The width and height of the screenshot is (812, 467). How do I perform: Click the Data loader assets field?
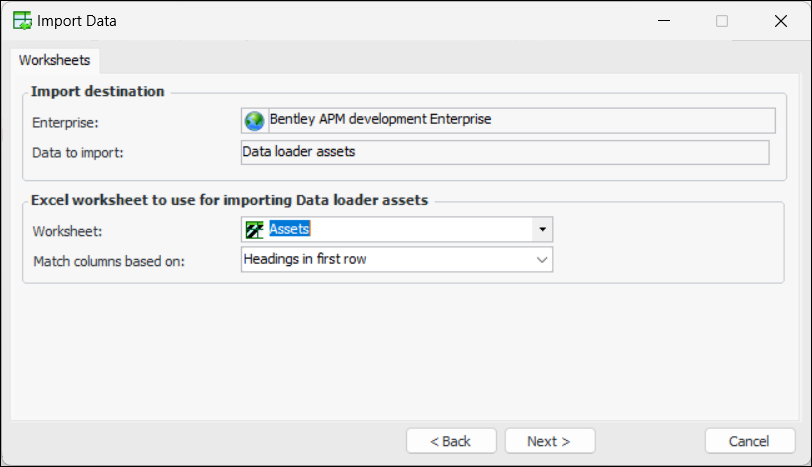click(505, 152)
